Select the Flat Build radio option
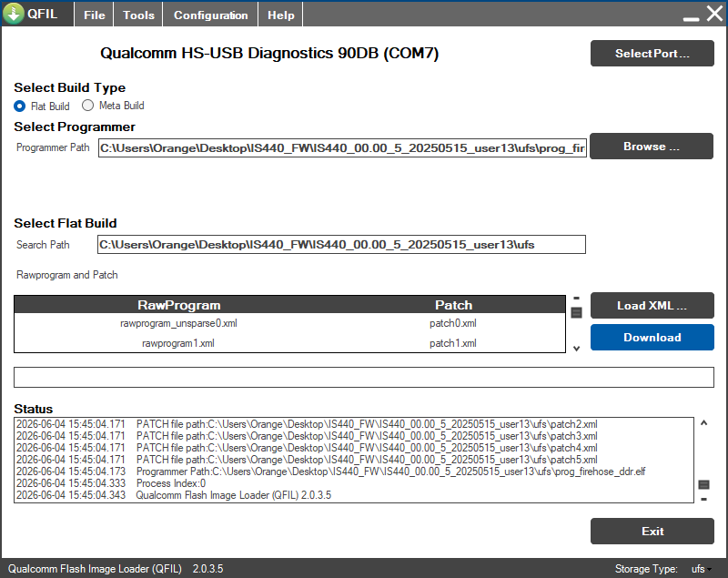This screenshot has width=728, height=578. coord(19,106)
